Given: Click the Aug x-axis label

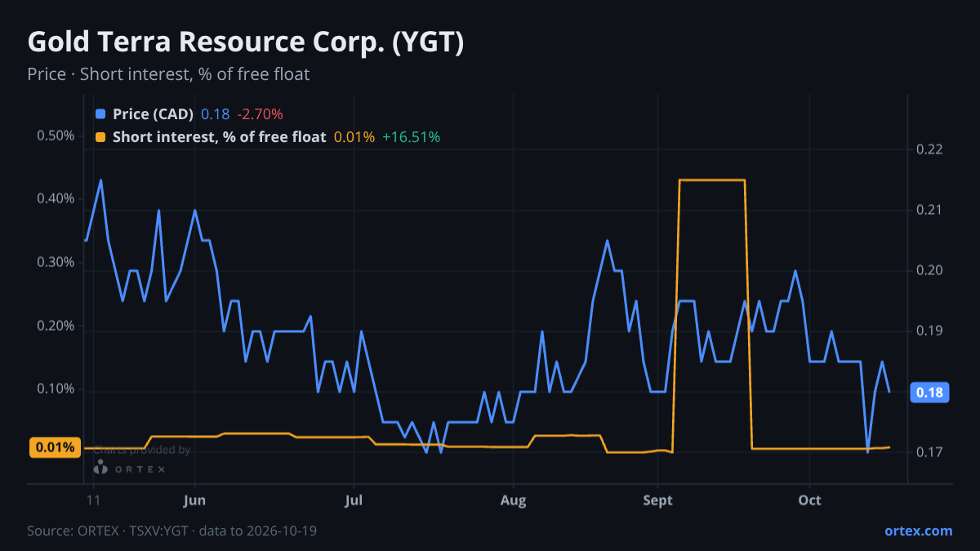Looking at the screenshot, I should click(513, 500).
